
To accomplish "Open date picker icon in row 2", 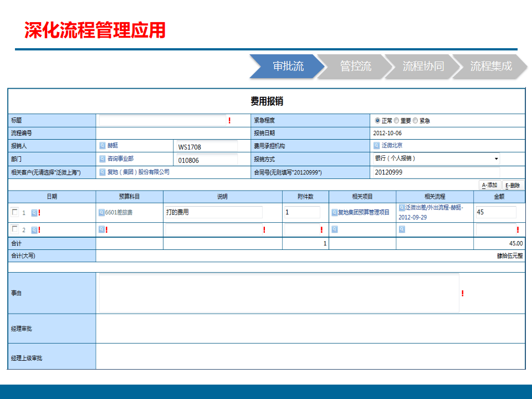I will point(34,230).
